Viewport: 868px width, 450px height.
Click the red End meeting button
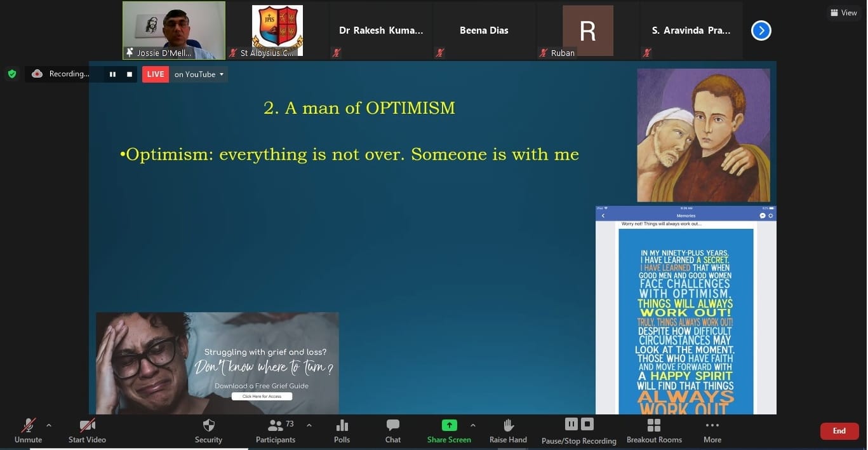click(x=839, y=431)
